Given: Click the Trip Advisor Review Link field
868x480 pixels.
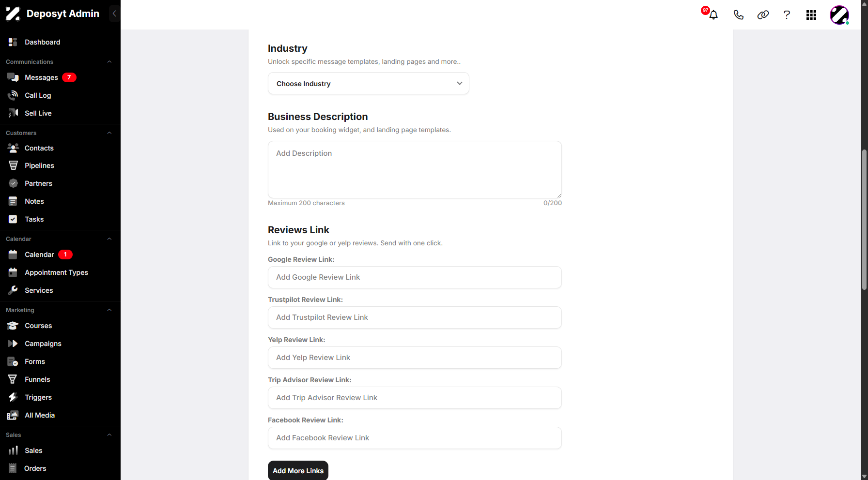Looking at the screenshot, I should point(415,398).
